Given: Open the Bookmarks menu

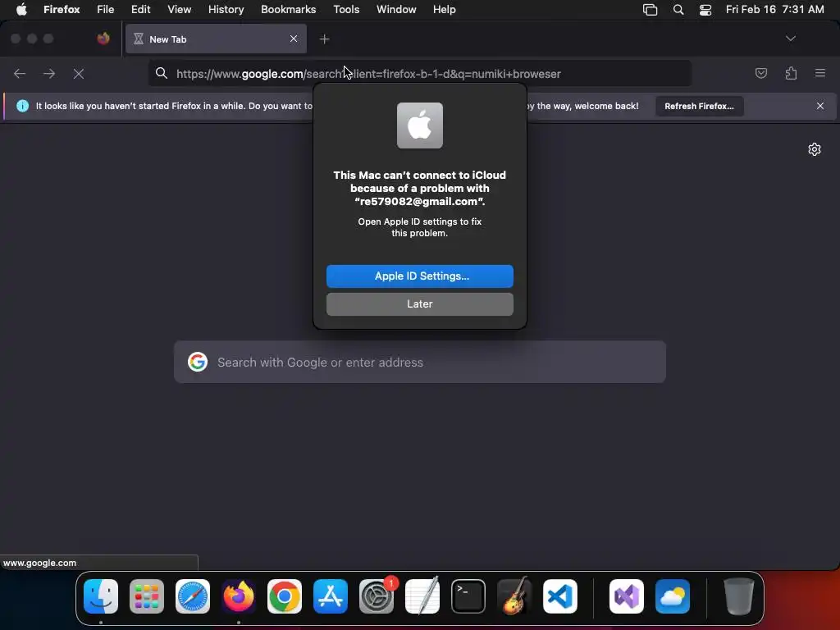Looking at the screenshot, I should point(288,9).
